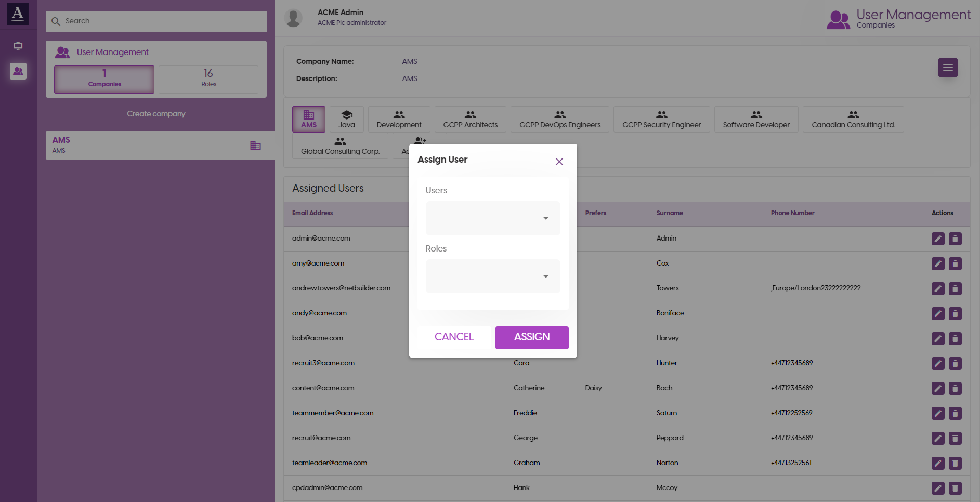This screenshot has height=502, width=980.
Task: Switch to GCPP Architects group tab
Action: pos(470,120)
